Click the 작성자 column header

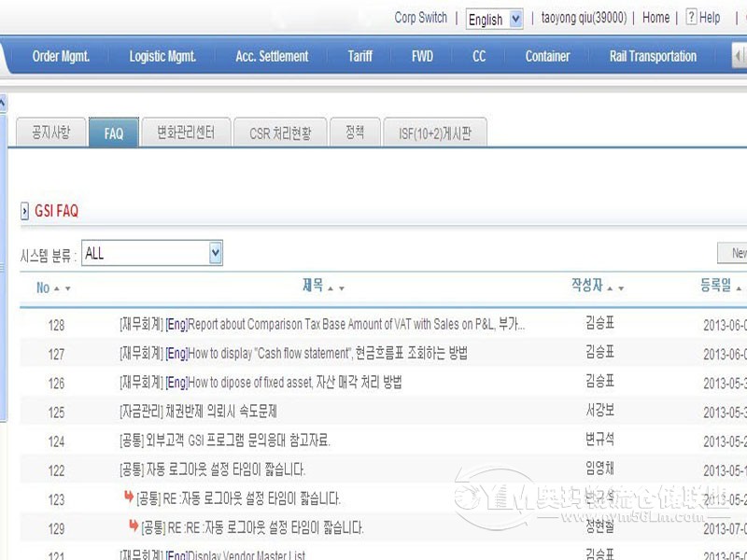point(587,286)
